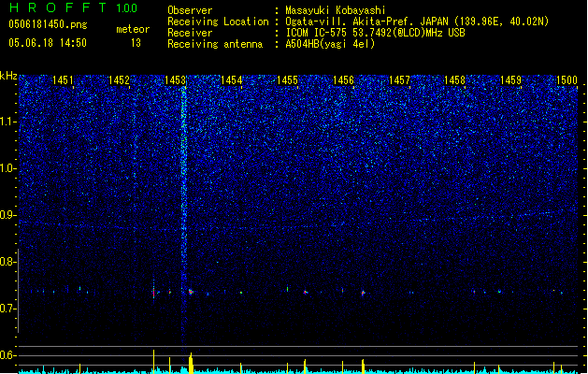Click the meteor label
The height and width of the screenshot is (374, 588).
pyautogui.click(x=133, y=29)
